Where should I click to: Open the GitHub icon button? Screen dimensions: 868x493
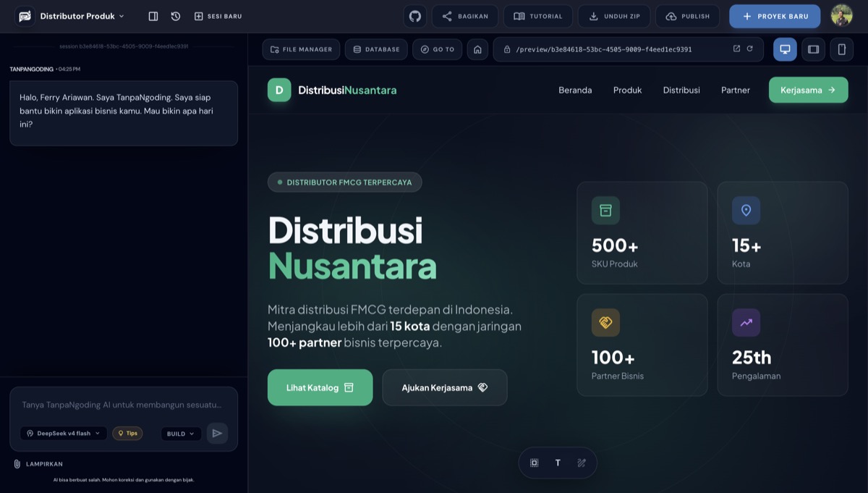(415, 16)
